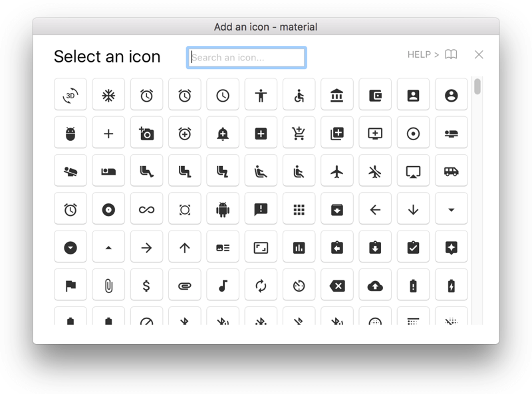Choose the crossed-out airplane icon
The image size is (532, 394).
coord(375,171)
